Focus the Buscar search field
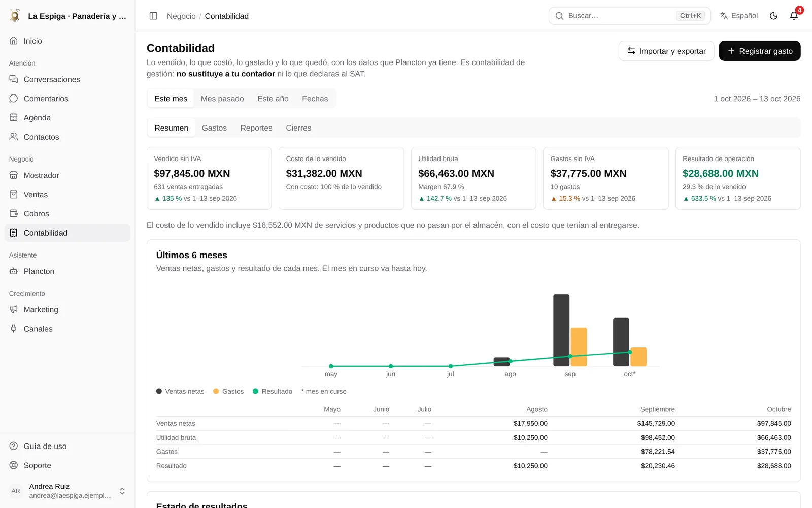The image size is (812, 508). (x=629, y=16)
